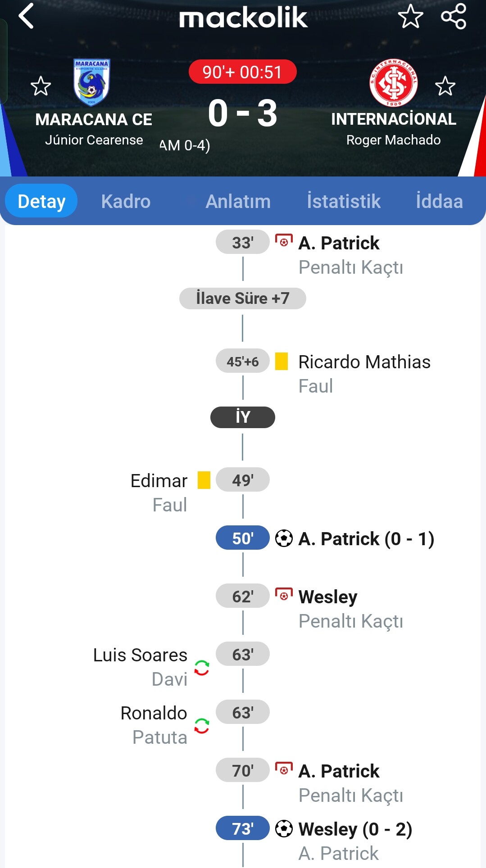
Task: Go back with the top-left arrow
Action: pos(26,16)
